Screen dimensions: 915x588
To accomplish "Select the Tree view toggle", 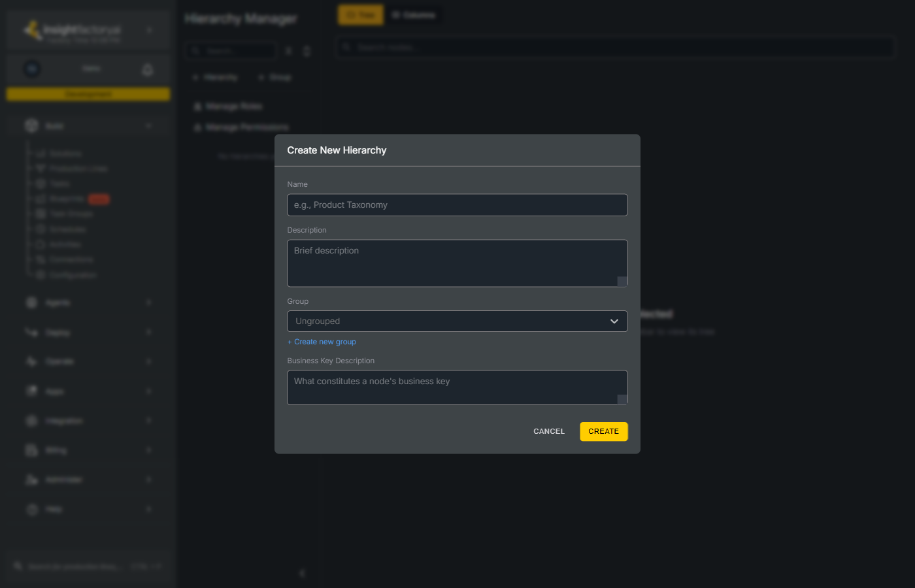I will (x=360, y=14).
